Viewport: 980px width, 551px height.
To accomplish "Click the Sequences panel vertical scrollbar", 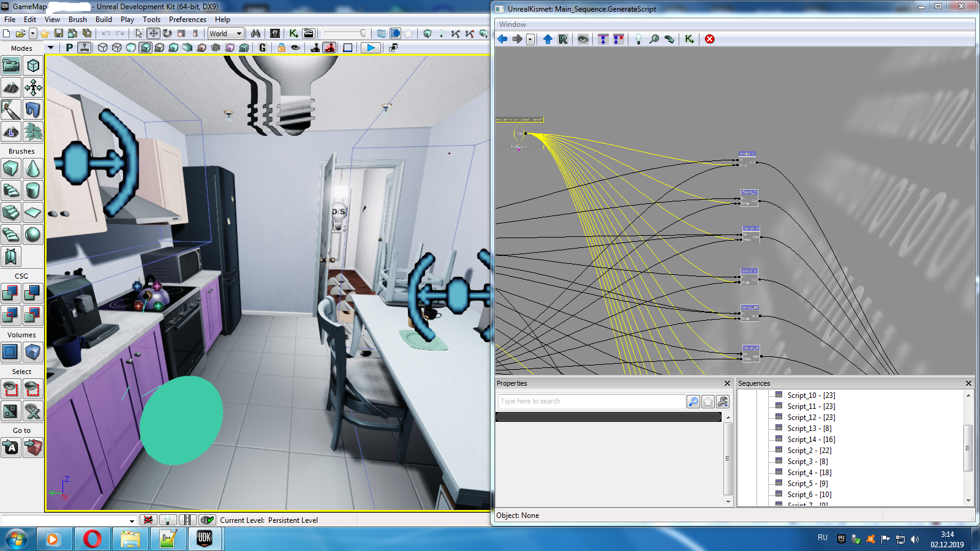I will (x=968, y=448).
